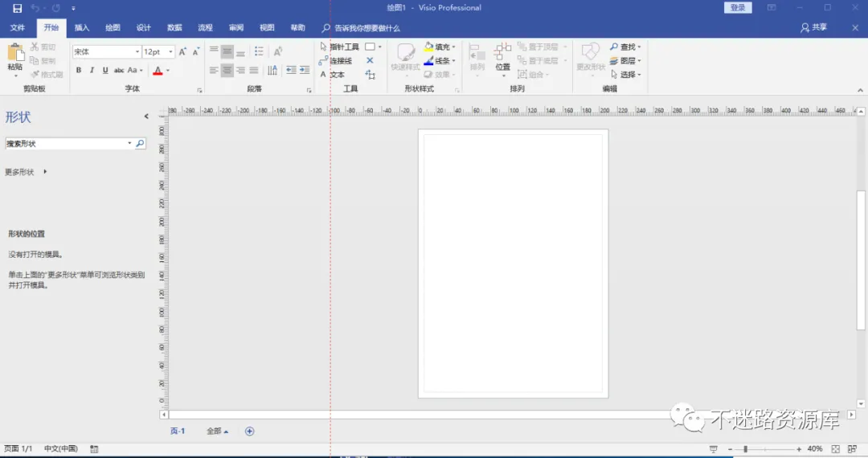The image size is (868, 458).
Task: Select the Rectangle shape tool
Action: [370, 47]
